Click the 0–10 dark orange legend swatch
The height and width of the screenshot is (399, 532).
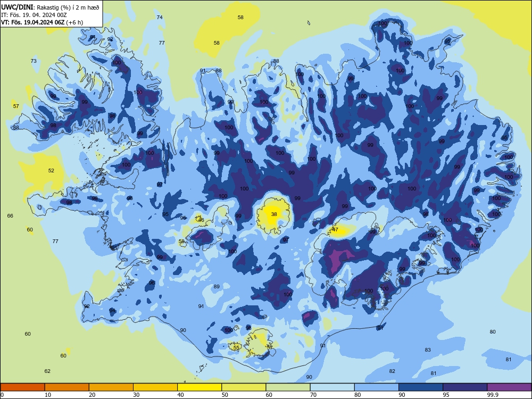[x=22, y=387]
